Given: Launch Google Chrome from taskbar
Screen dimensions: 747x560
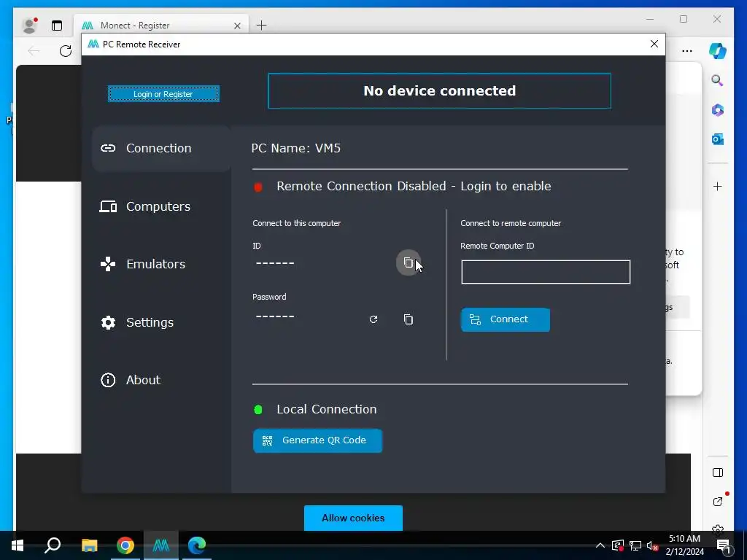Looking at the screenshot, I should [x=125, y=545].
